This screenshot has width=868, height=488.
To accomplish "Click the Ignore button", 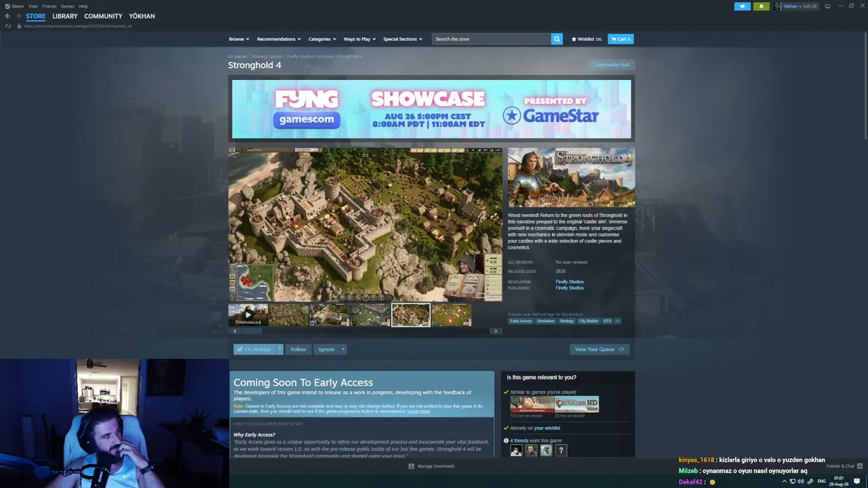I will [x=326, y=350].
